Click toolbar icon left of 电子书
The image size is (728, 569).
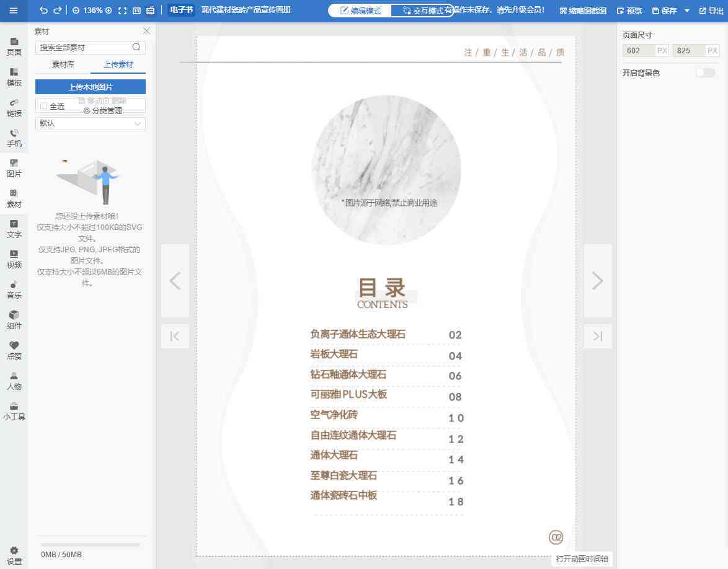(151, 10)
